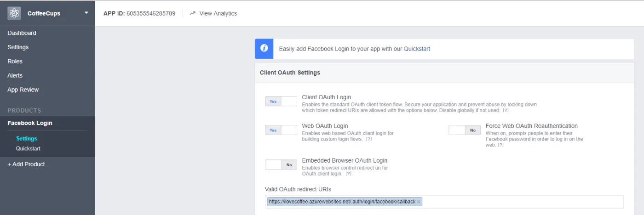Go to Roles in the sidebar

pyautogui.click(x=15, y=61)
